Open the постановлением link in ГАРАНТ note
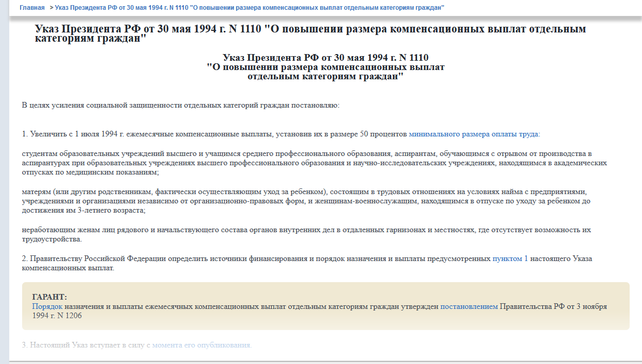 [x=469, y=306]
